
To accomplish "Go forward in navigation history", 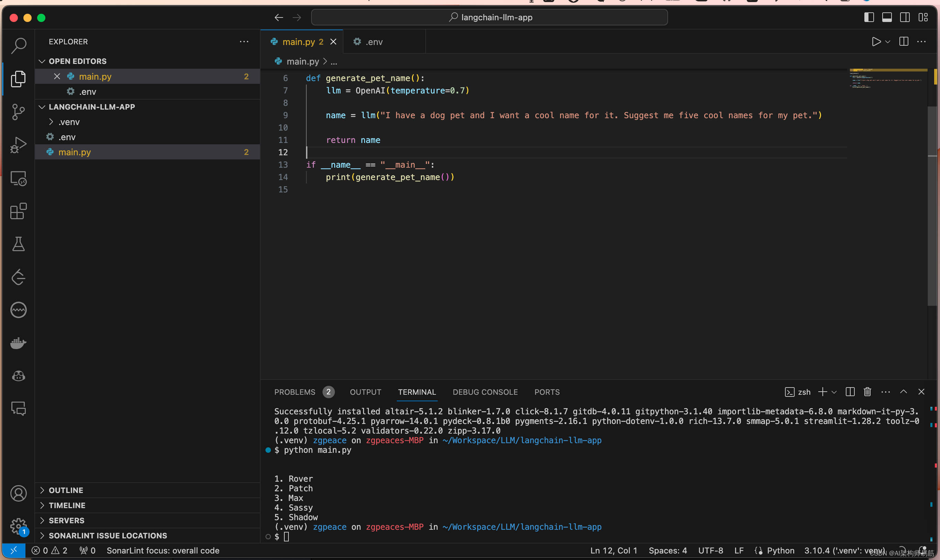I will pyautogui.click(x=297, y=18).
